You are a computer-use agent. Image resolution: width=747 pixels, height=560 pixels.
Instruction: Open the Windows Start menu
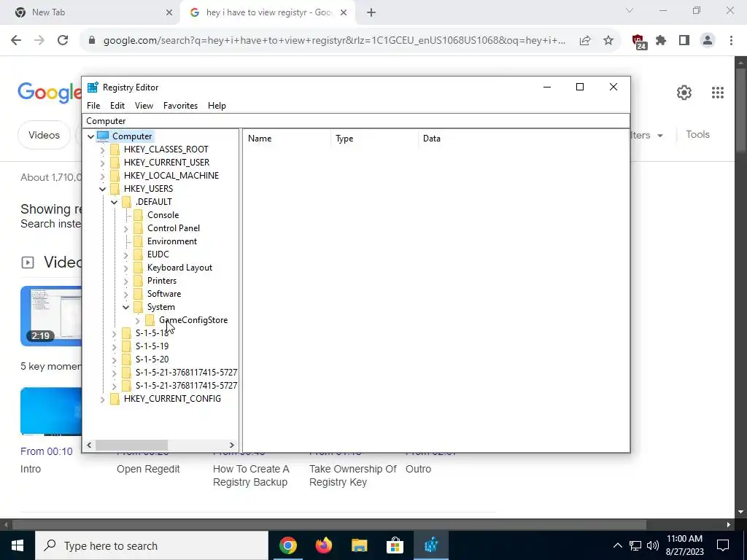click(x=18, y=545)
